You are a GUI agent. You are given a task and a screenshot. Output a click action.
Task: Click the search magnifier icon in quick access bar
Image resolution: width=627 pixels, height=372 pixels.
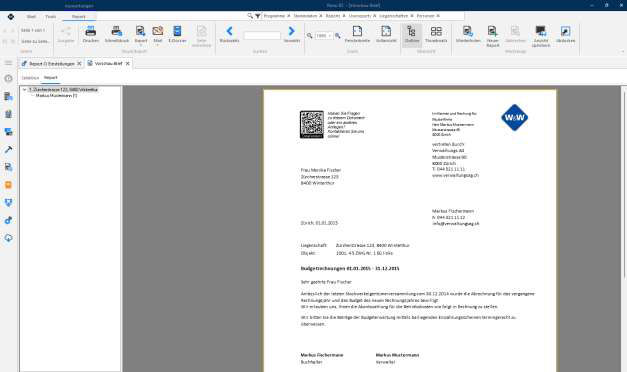point(250,16)
